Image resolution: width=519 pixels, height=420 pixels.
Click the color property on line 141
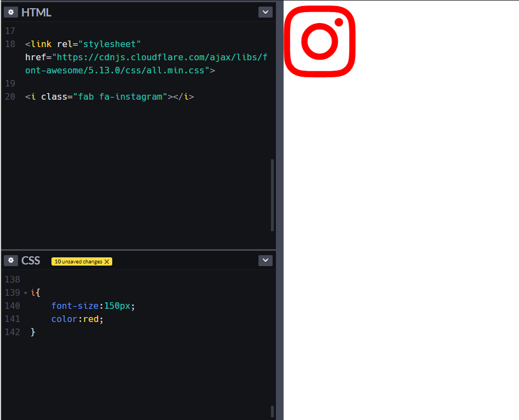coord(64,319)
